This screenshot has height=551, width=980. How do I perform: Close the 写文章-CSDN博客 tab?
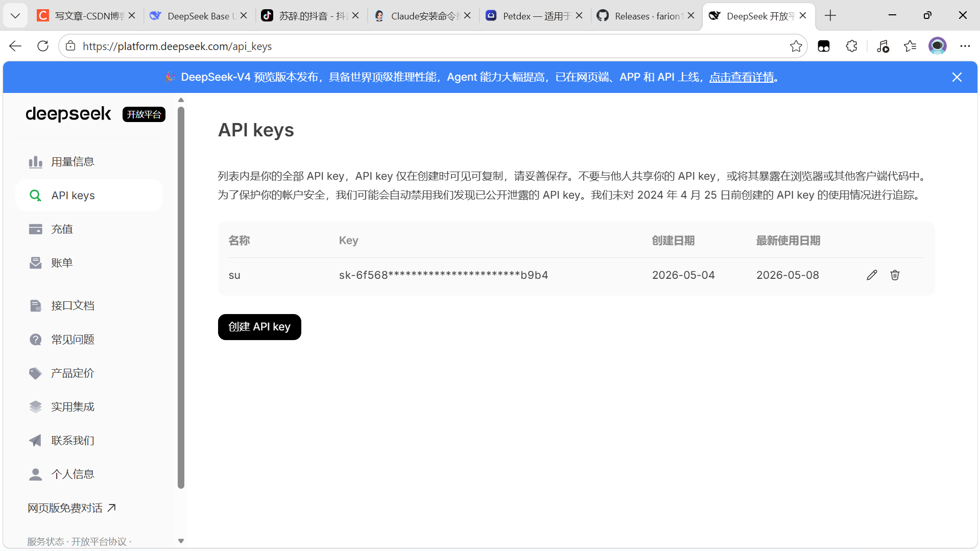(x=132, y=16)
